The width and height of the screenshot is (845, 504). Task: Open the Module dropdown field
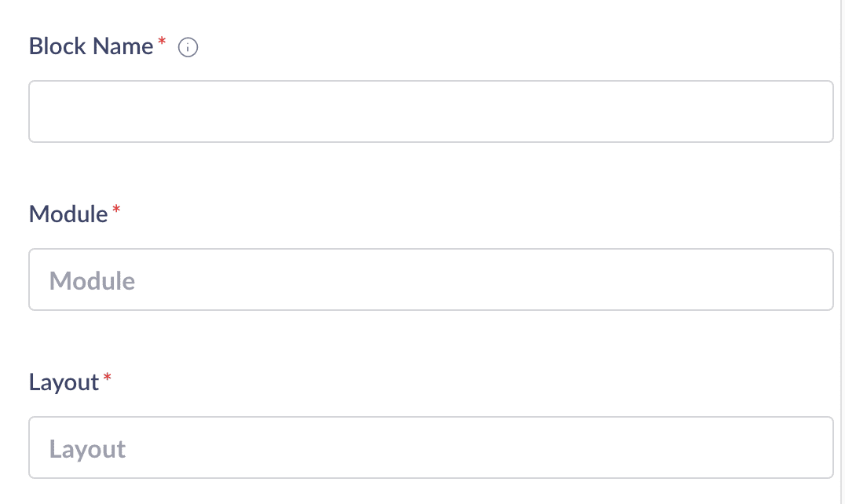tap(430, 279)
